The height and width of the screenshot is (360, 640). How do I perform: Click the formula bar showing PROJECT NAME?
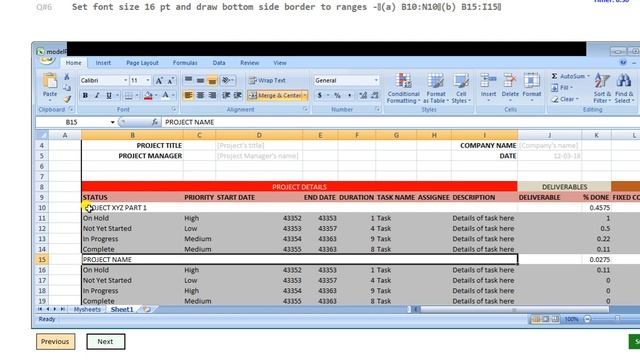400,122
